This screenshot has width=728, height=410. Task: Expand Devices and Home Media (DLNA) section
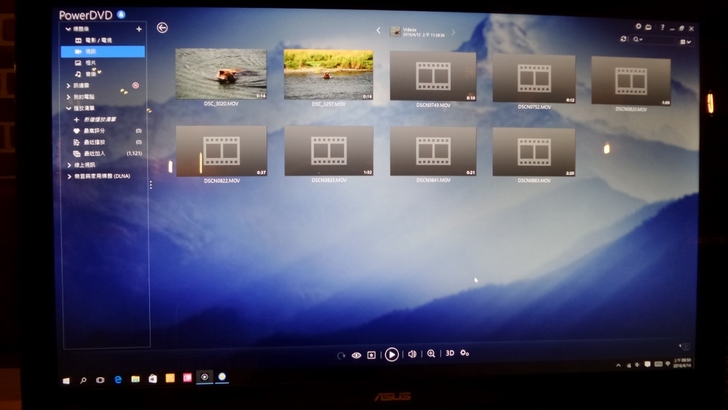click(x=69, y=176)
